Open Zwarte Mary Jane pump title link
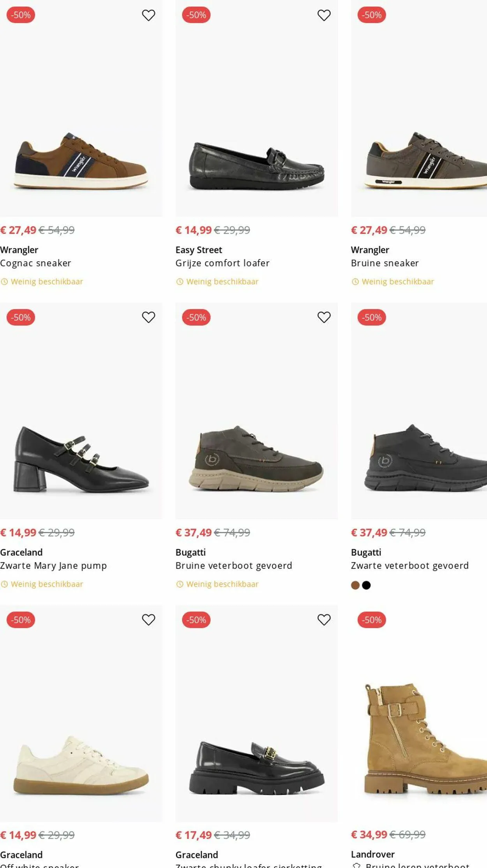The image size is (487, 868). click(53, 565)
